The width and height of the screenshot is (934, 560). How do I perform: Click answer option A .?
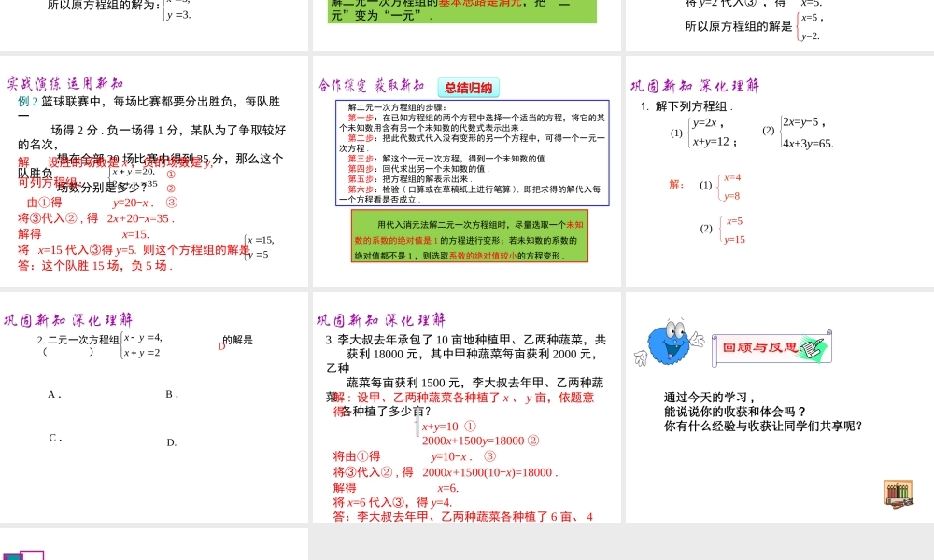(x=55, y=394)
